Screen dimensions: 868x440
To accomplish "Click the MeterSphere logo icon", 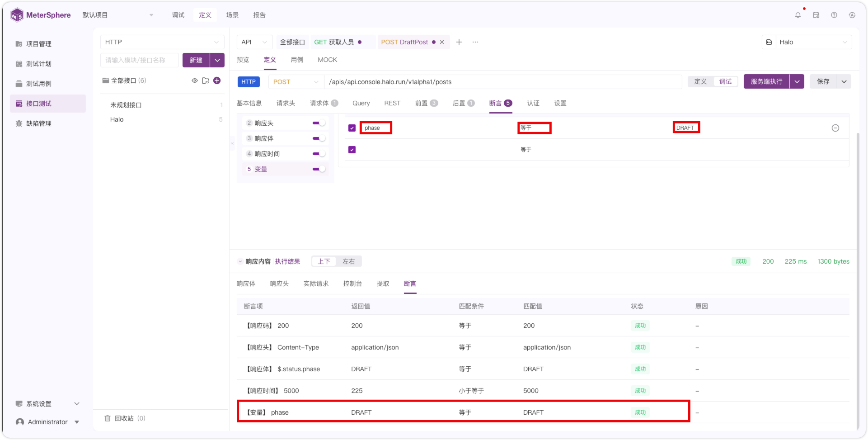I will point(17,15).
